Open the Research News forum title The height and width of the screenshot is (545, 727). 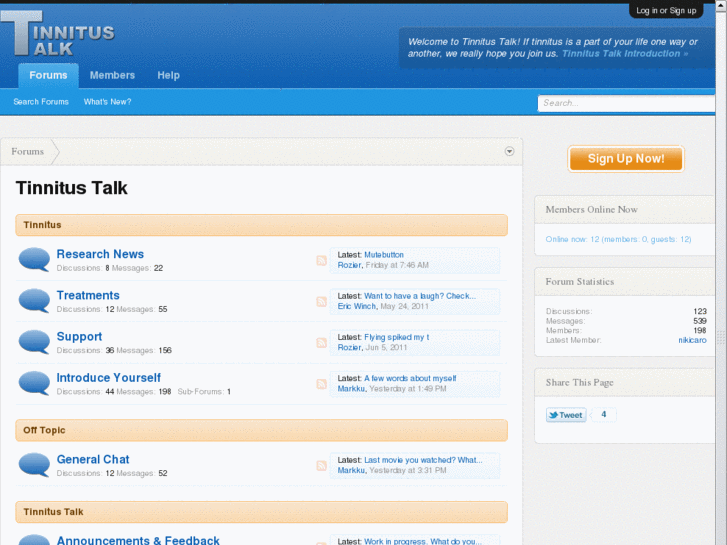[100, 254]
